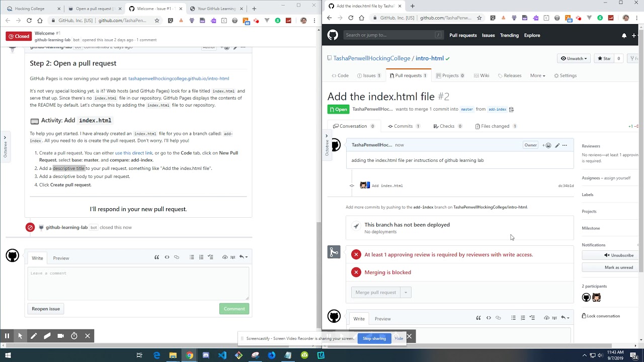Screen dimensions: 644x362
Task: Open the repository Settings tab
Action: coord(566,75)
